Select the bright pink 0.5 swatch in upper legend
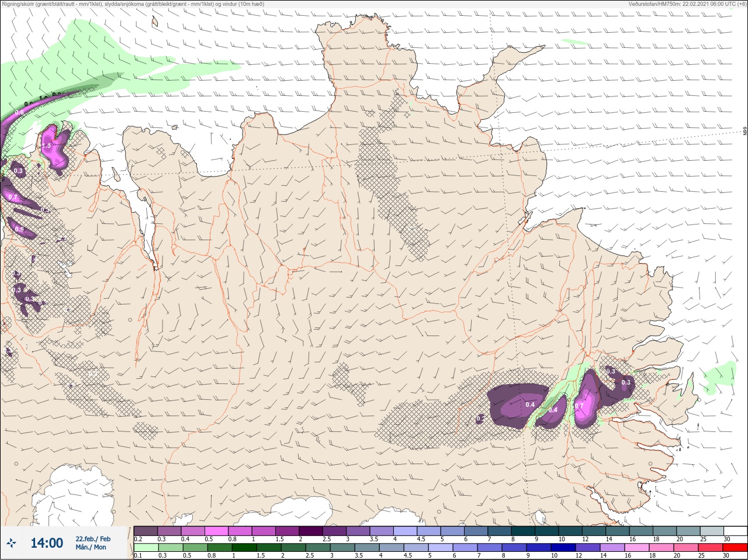The image size is (748, 560). click(217, 531)
